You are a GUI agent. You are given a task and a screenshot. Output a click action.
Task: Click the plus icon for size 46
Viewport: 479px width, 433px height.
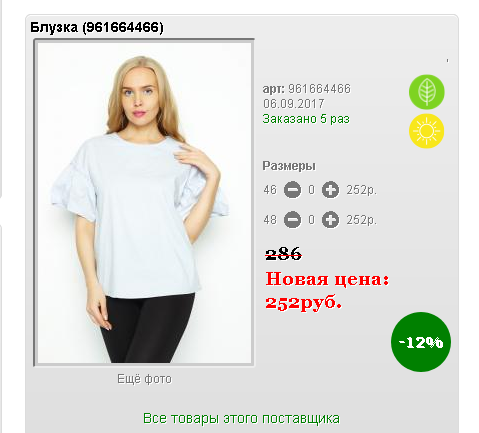(330, 190)
